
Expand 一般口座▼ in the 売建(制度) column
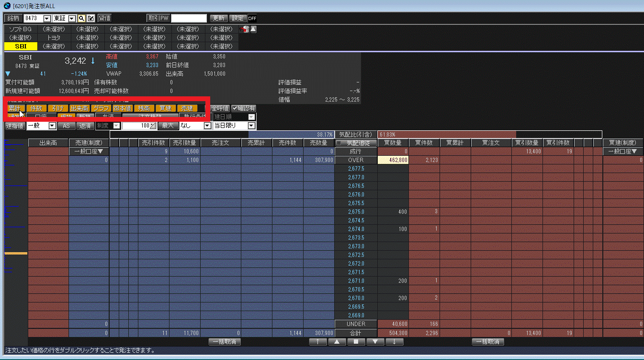tap(89, 151)
